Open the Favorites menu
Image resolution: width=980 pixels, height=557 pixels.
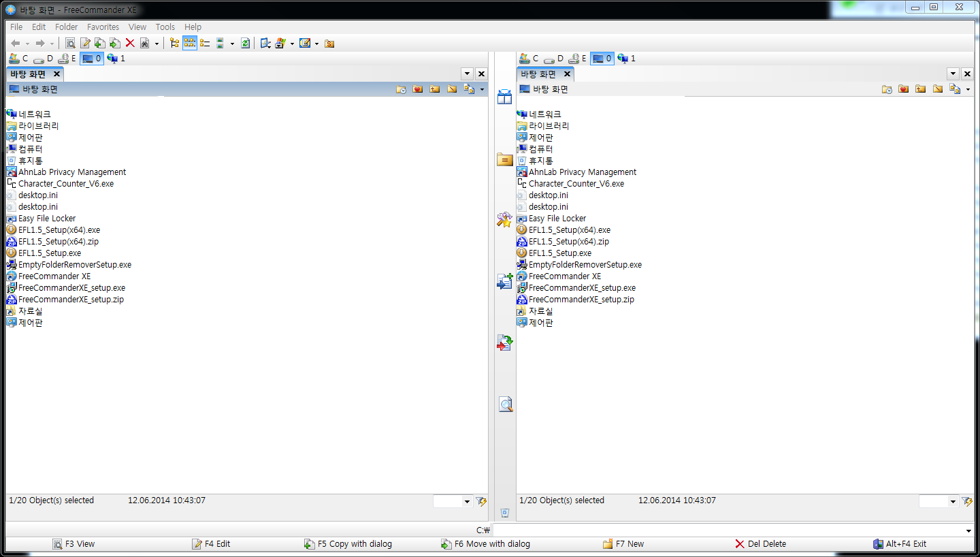tap(103, 27)
